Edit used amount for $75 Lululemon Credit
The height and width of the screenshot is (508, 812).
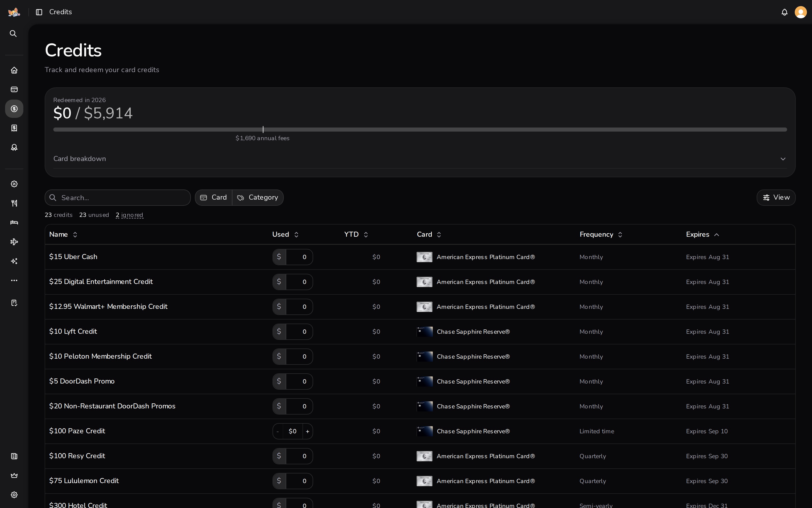tap(299, 481)
